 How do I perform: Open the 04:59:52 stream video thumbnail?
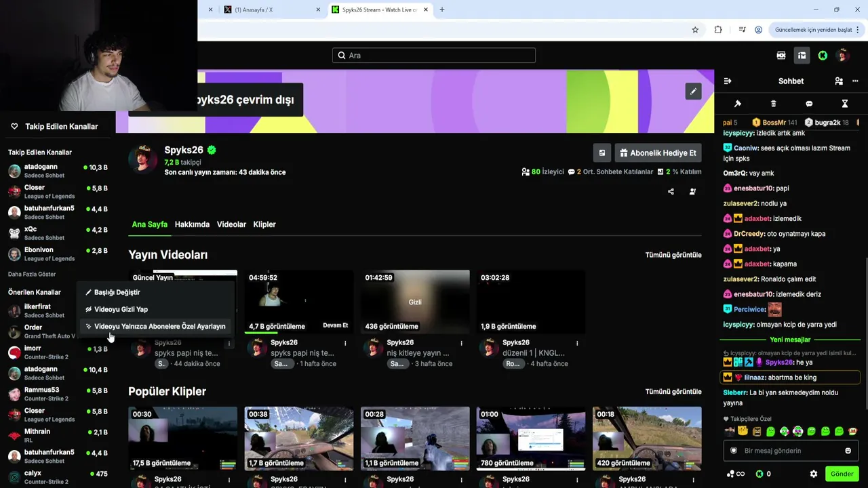tap(299, 302)
